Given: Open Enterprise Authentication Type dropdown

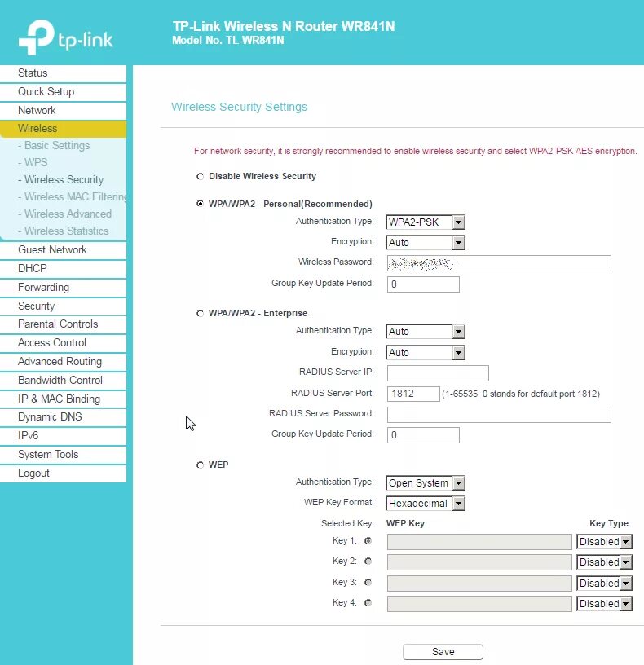Looking at the screenshot, I should click(x=426, y=332).
